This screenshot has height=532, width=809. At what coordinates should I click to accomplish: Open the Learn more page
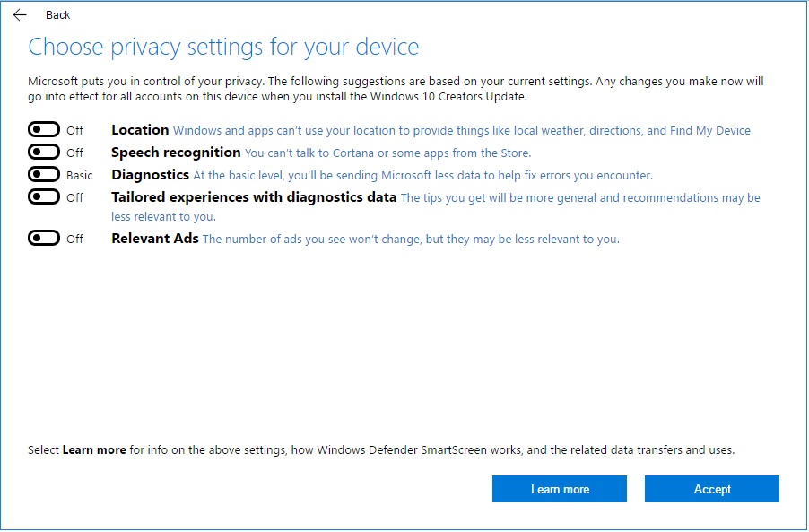[x=559, y=489]
